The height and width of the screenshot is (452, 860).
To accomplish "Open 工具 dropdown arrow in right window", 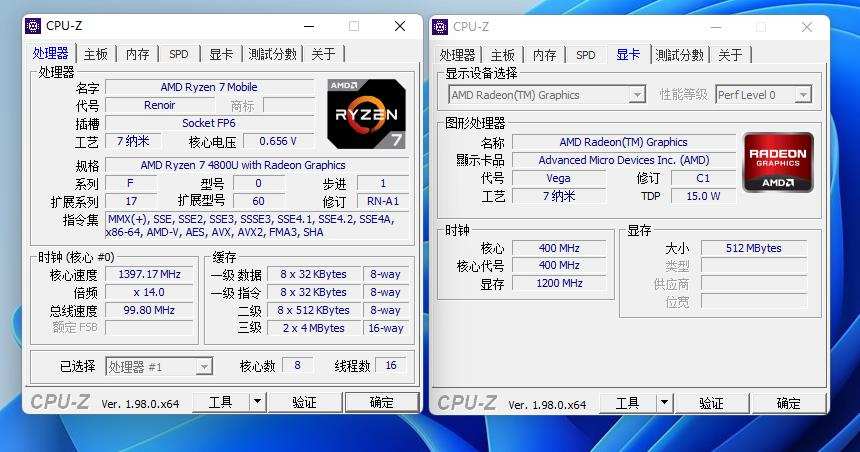I will 664,403.
